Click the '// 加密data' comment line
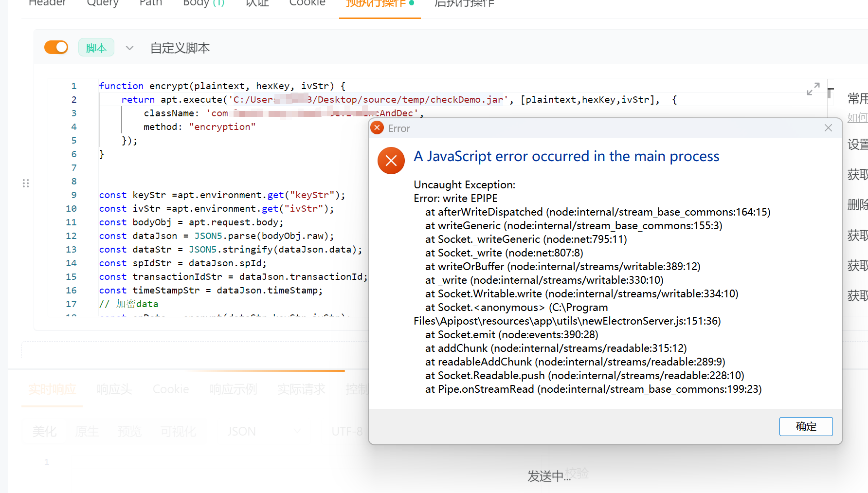 click(128, 304)
